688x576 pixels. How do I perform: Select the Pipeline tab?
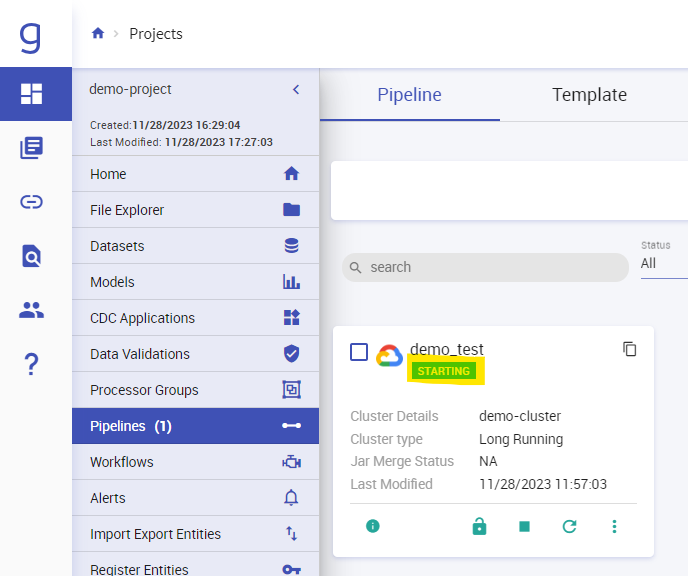pos(409,95)
